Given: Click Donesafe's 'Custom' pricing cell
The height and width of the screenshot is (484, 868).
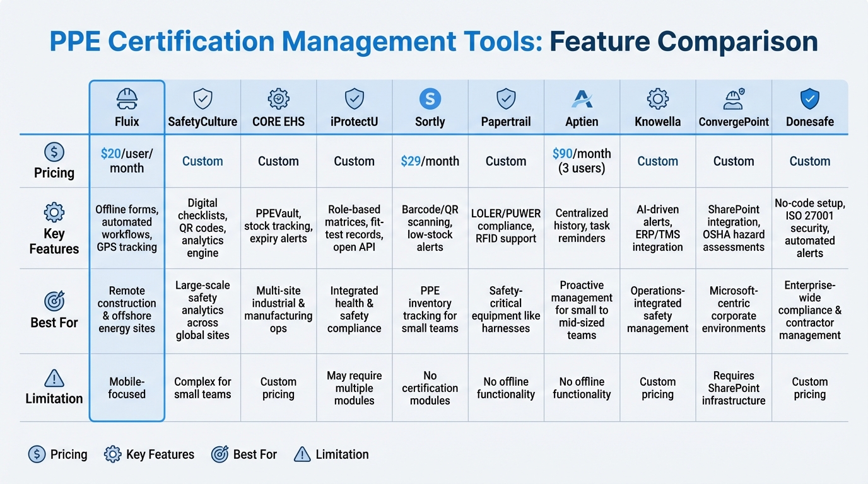Looking at the screenshot, I should (x=810, y=161).
